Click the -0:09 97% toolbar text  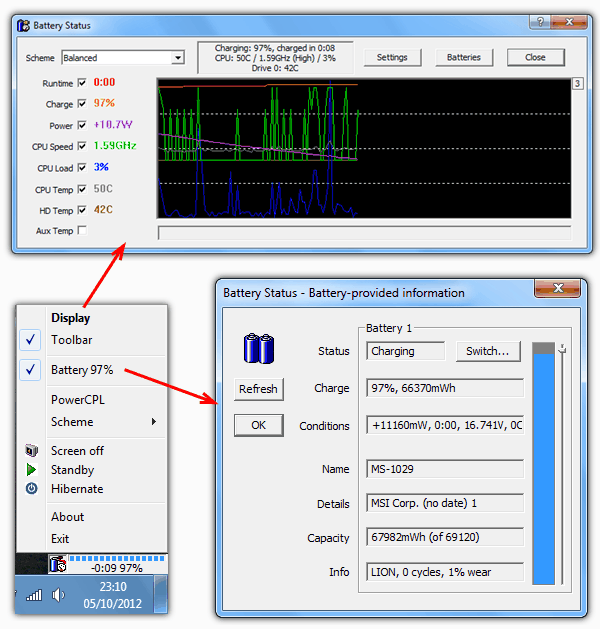[x=117, y=568]
